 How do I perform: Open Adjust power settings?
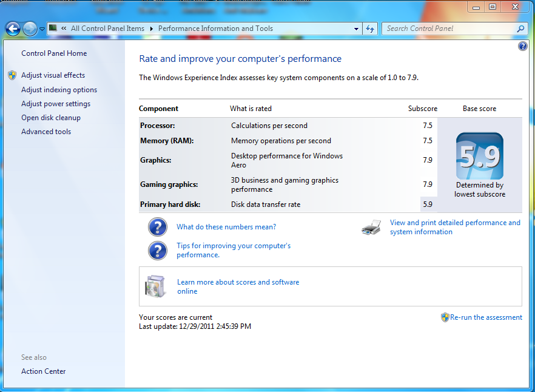click(x=56, y=104)
